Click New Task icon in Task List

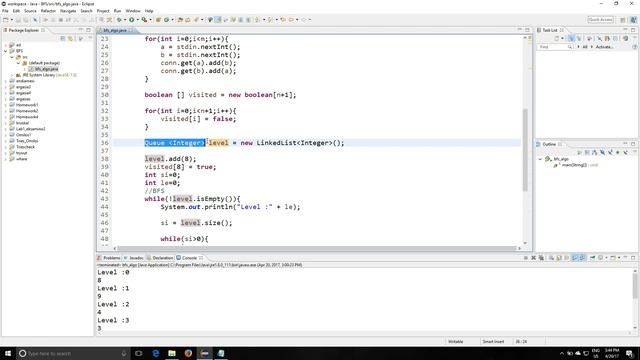tap(557, 38)
